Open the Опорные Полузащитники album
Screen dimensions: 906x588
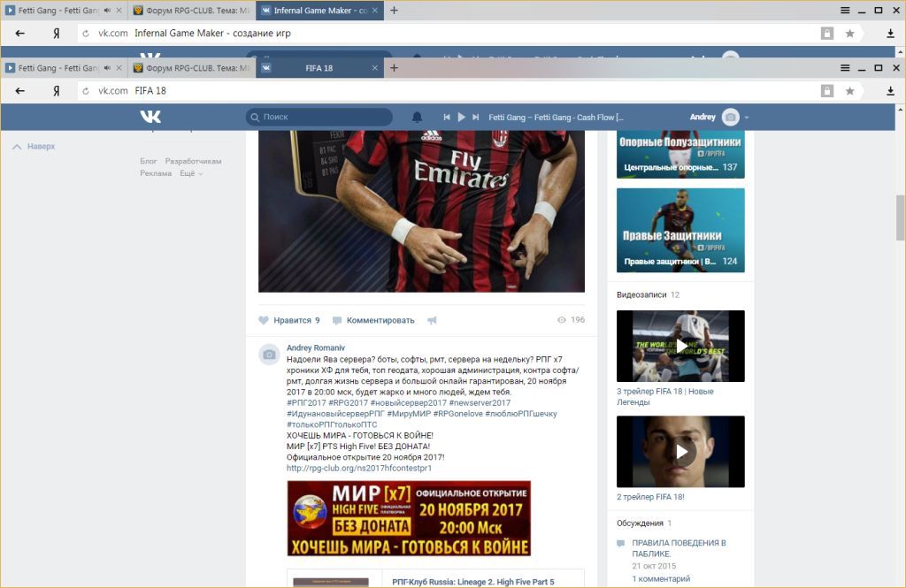tap(680, 154)
